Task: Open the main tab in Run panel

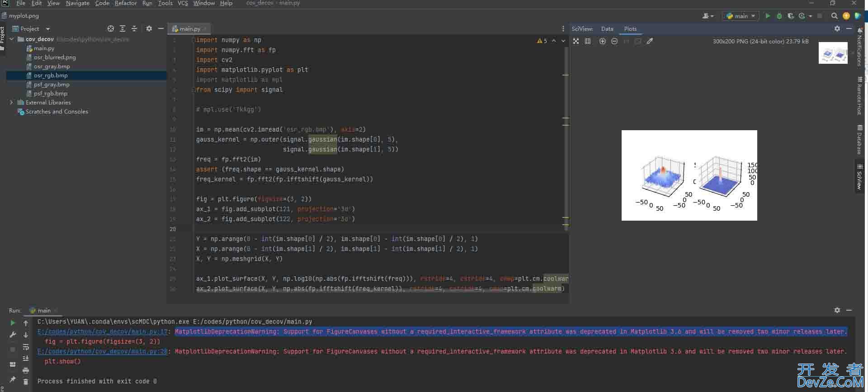Action: point(44,311)
